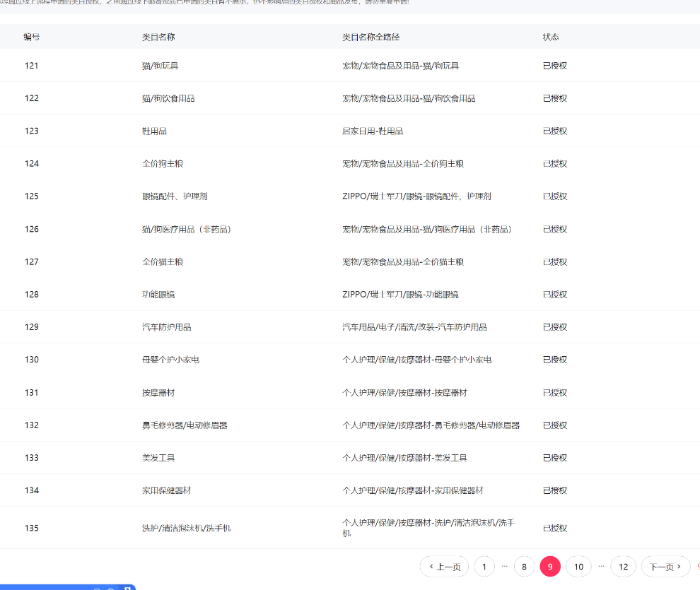Click 已授权 status for row 128

[554, 295]
